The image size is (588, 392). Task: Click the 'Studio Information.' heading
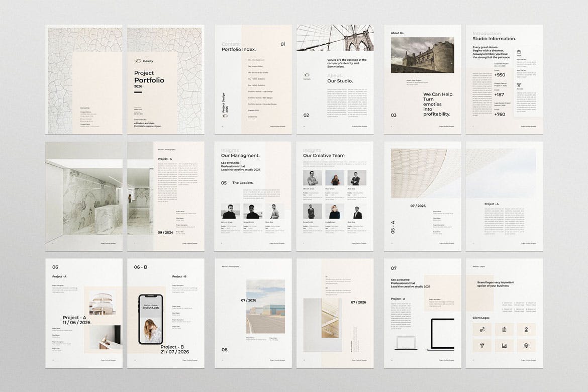coord(494,39)
